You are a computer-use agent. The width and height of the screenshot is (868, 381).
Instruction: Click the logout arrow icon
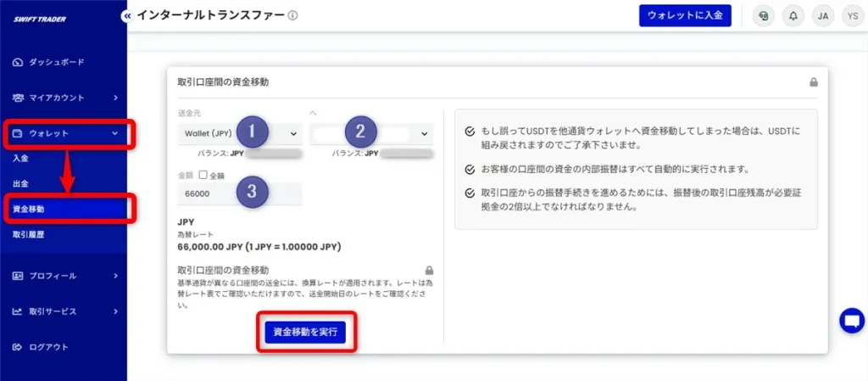pyautogui.click(x=17, y=347)
